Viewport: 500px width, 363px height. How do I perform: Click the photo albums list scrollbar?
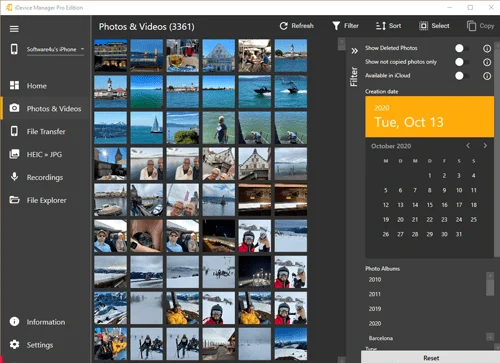click(x=490, y=287)
